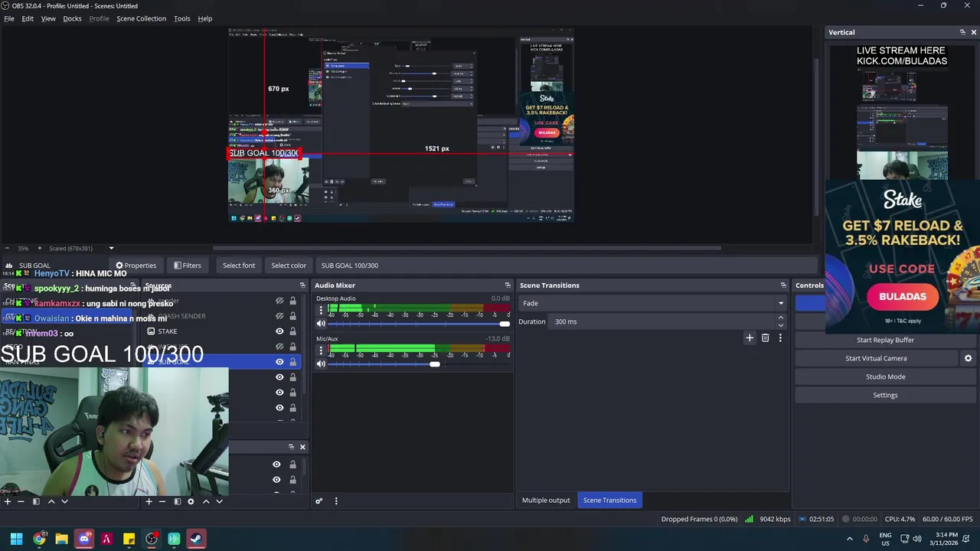The height and width of the screenshot is (551, 980).
Task: Open the Scene Collection menu
Action: coord(141,18)
